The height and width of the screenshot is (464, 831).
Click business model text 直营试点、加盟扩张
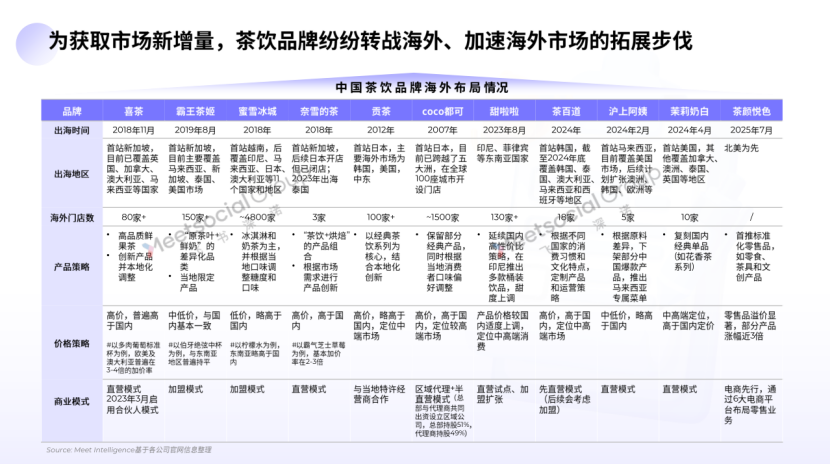click(502, 394)
